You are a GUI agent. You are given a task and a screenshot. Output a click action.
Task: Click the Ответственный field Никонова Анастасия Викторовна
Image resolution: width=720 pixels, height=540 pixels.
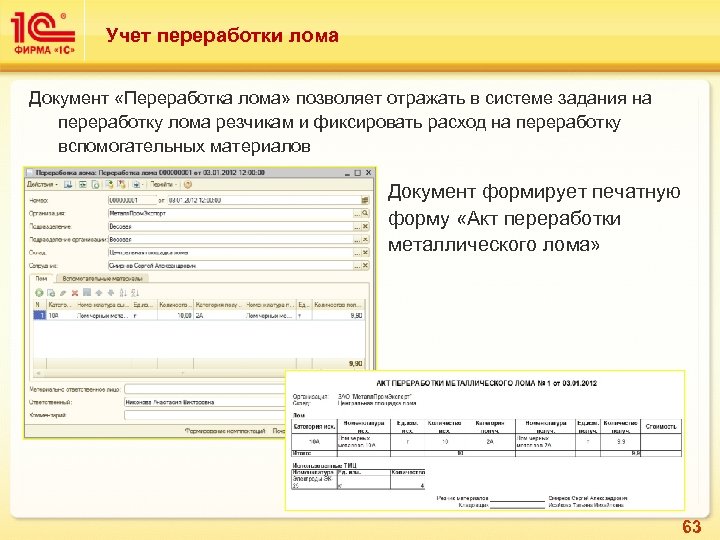point(204,402)
